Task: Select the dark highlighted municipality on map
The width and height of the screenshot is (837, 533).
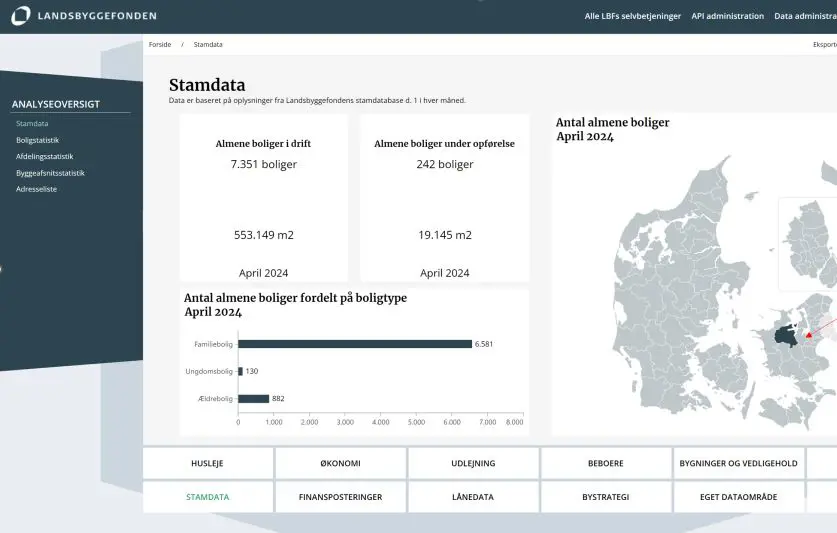Action: pyautogui.click(x=783, y=337)
